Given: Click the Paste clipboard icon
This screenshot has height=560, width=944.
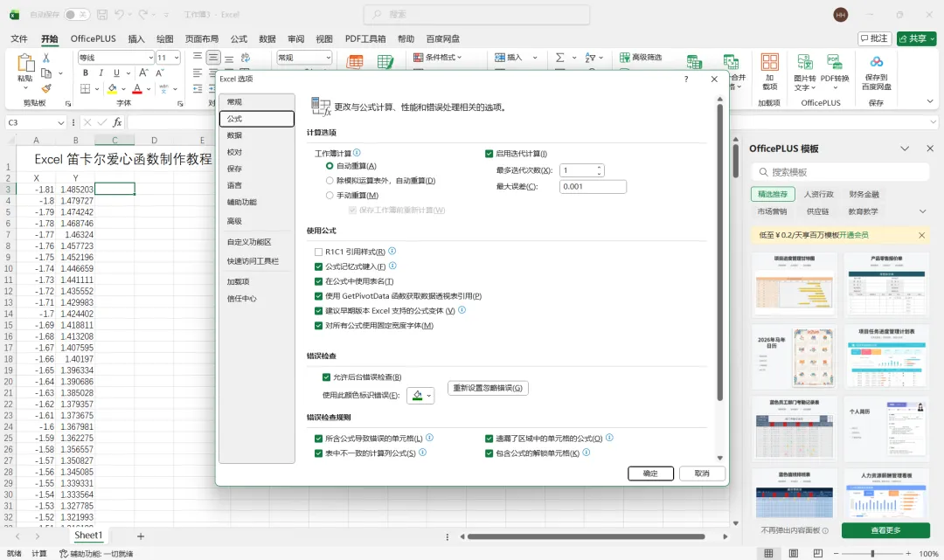Looking at the screenshot, I should point(25,63).
